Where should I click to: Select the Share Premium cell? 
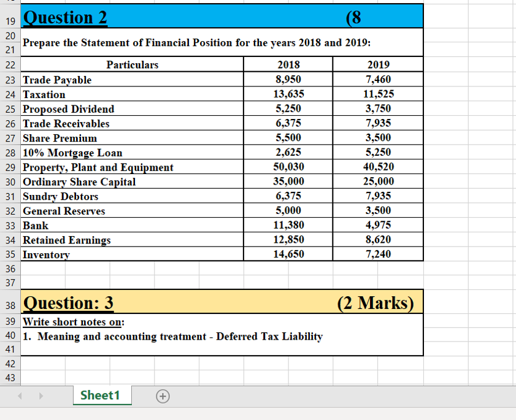tap(132, 138)
